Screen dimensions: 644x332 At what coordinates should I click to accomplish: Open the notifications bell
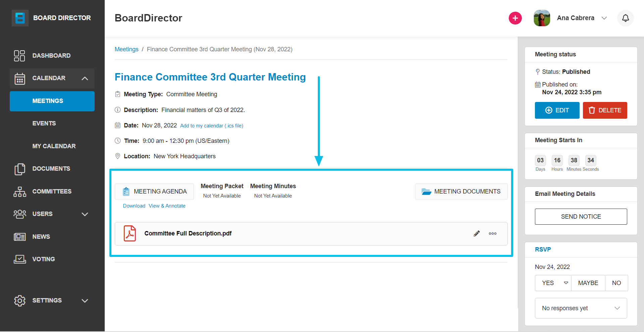625,18
